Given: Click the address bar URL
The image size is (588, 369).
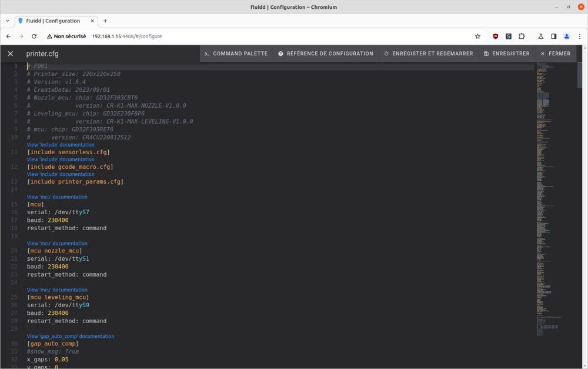Looking at the screenshot, I should click(x=127, y=36).
